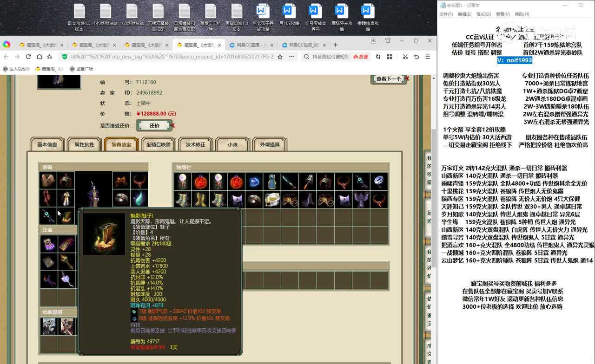Image resolution: width=595 pixels, height=364 pixels.
Task: Reload the current browser page
Action: [28, 57]
